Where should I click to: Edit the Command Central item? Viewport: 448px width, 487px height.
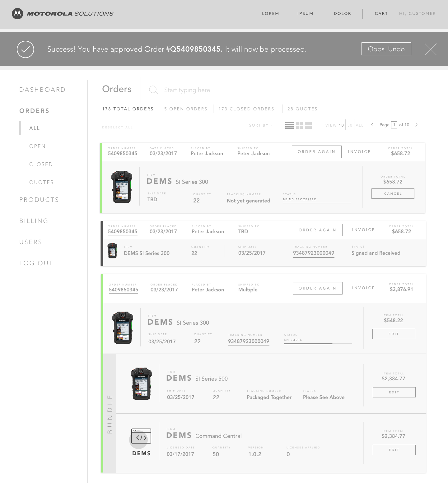click(x=394, y=450)
